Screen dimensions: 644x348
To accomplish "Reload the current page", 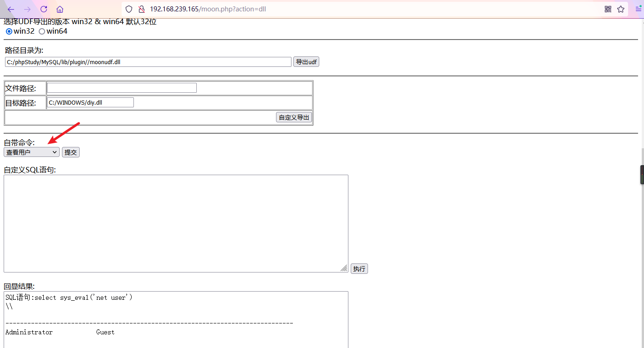I will point(44,9).
